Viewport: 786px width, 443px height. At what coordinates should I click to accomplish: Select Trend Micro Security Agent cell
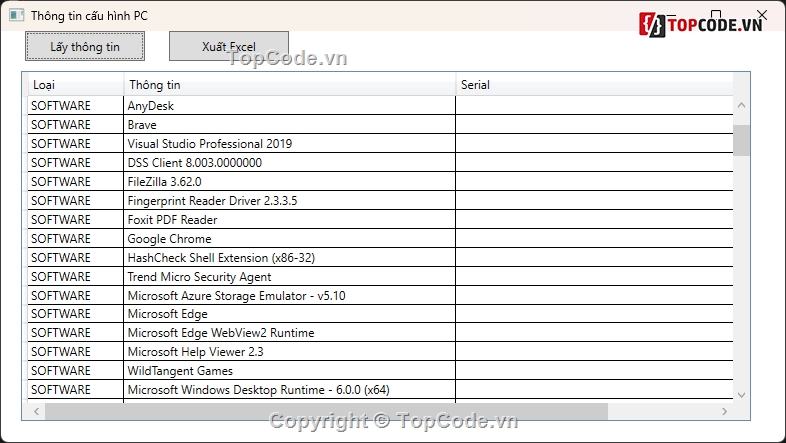tap(290, 277)
